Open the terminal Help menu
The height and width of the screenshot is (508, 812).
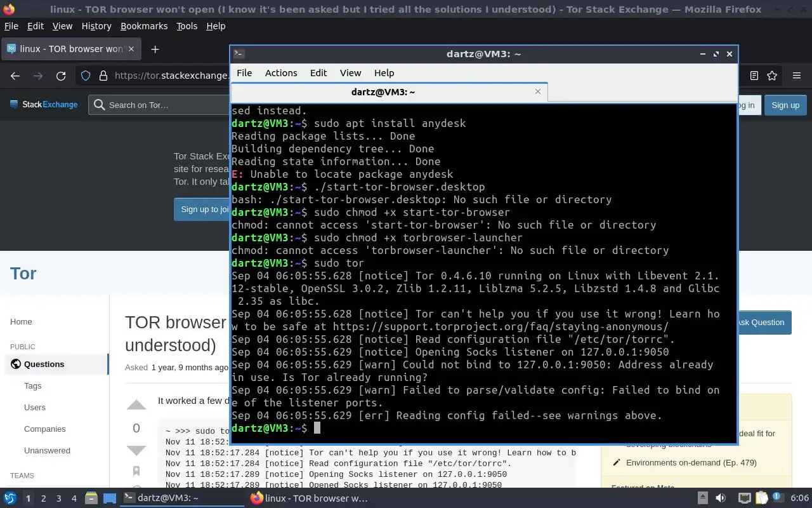pyautogui.click(x=384, y=73)
